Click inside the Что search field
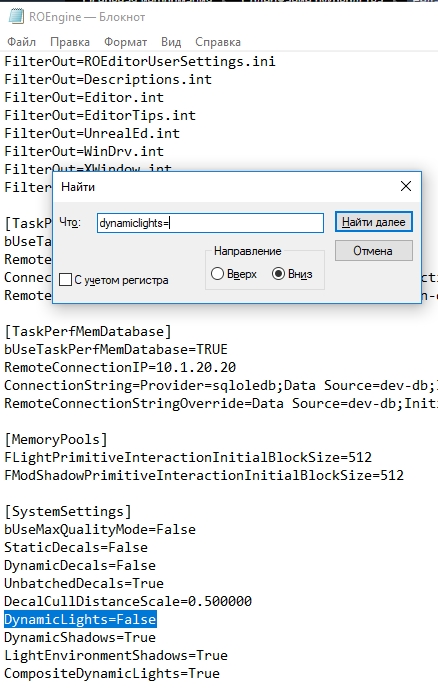Image resolution: width=438 pixels, height=691 pixels. pos(210,223)
